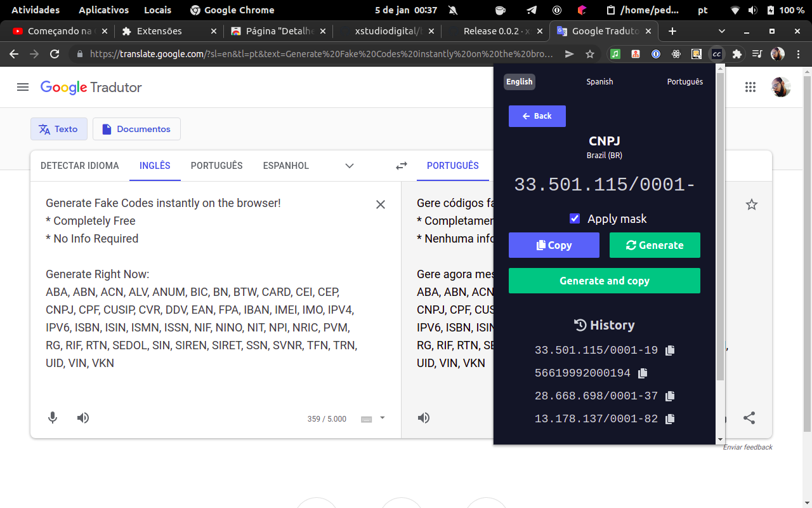The height and width of the screenshot is (508, 812).
Task: Open the virtual keyboard options dropdown arrow
Action: point(382,418)
